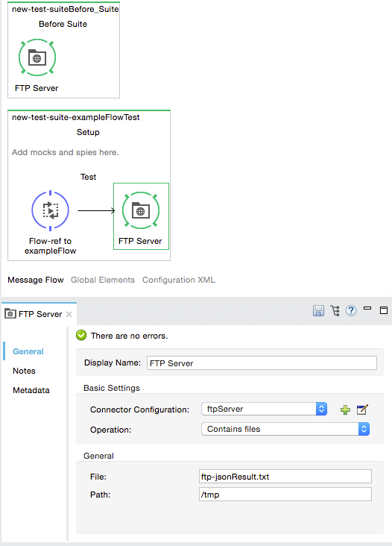The image size is (392, 546).
Task: Click the File field containing ftp-jsonResult.txt
Action: pos(285,477)
